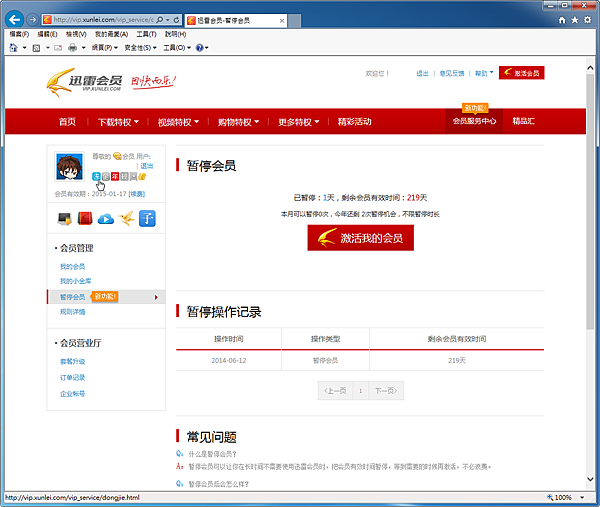Click 退出 link in page header

422,73
